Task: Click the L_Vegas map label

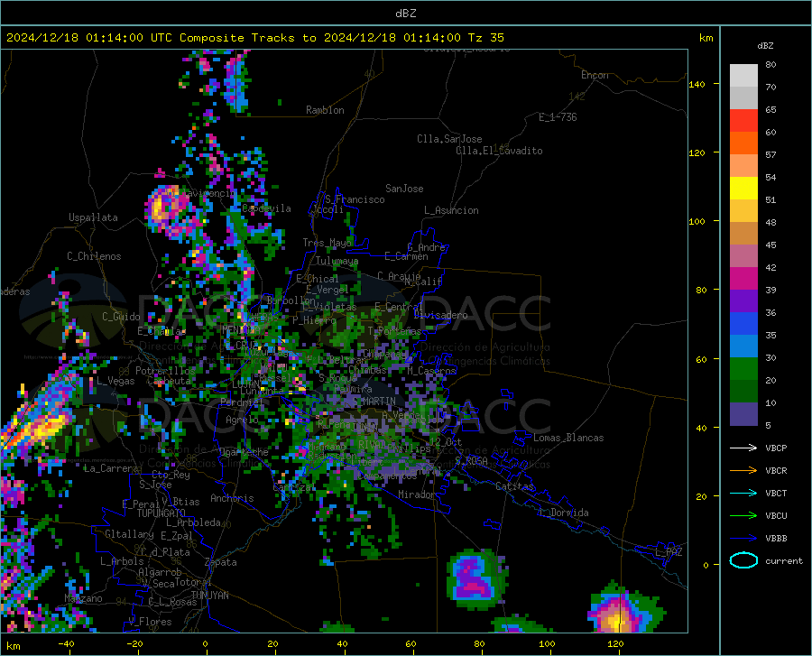Action: click(115, 381)
